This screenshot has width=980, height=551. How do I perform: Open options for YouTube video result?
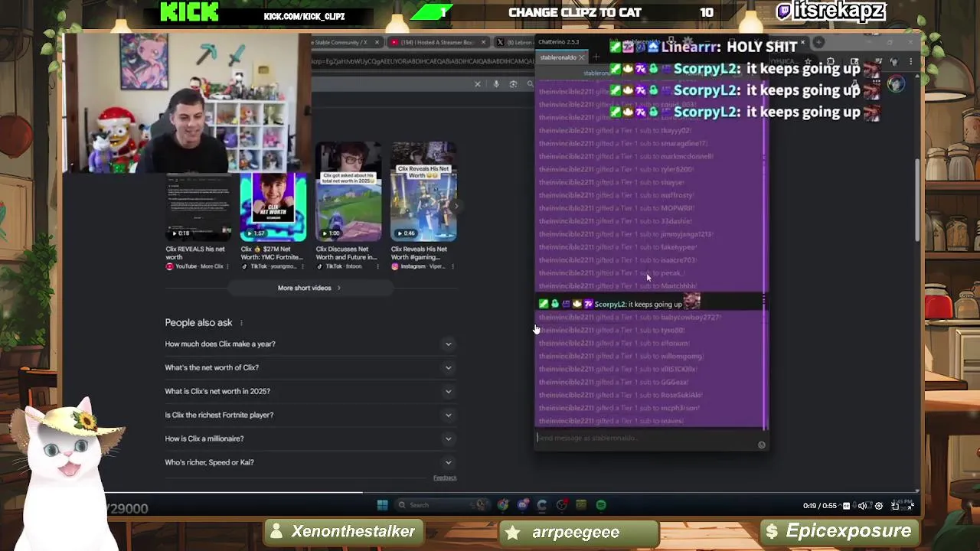227,266
